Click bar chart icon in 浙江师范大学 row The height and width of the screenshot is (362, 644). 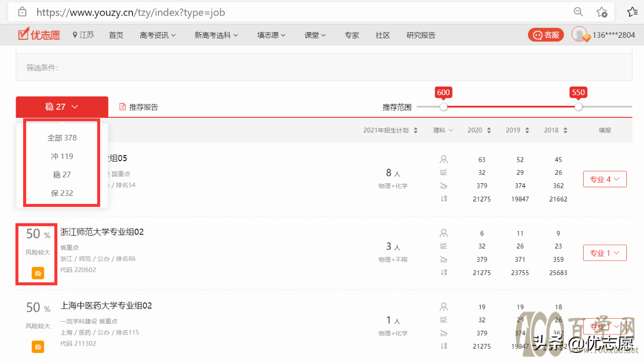[x=444, y=259]
